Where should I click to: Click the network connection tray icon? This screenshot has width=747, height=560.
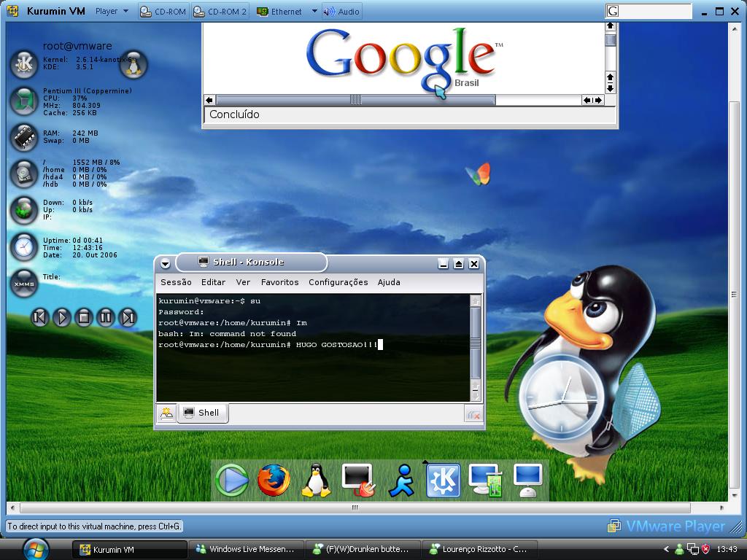tap(693, 550)
